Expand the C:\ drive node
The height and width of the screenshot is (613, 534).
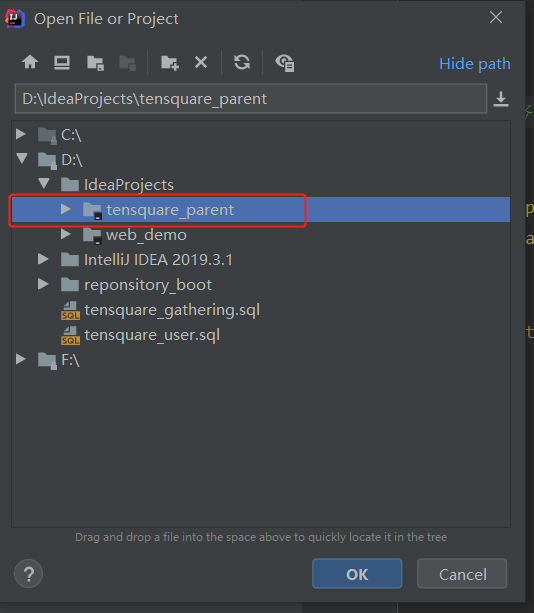21,134
